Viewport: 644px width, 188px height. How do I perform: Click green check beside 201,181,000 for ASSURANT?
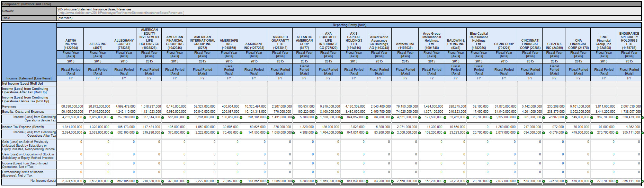point(268,118)
